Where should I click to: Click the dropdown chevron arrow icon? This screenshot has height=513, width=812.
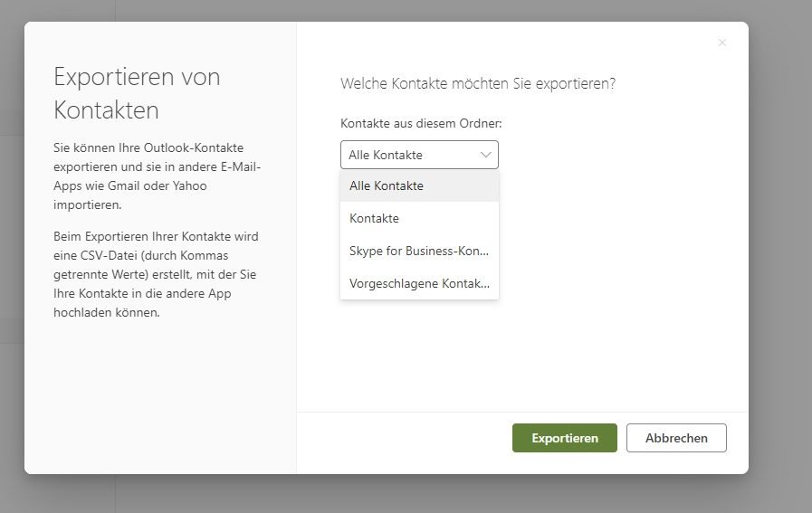pyautogui.click(x=486, y=155)
